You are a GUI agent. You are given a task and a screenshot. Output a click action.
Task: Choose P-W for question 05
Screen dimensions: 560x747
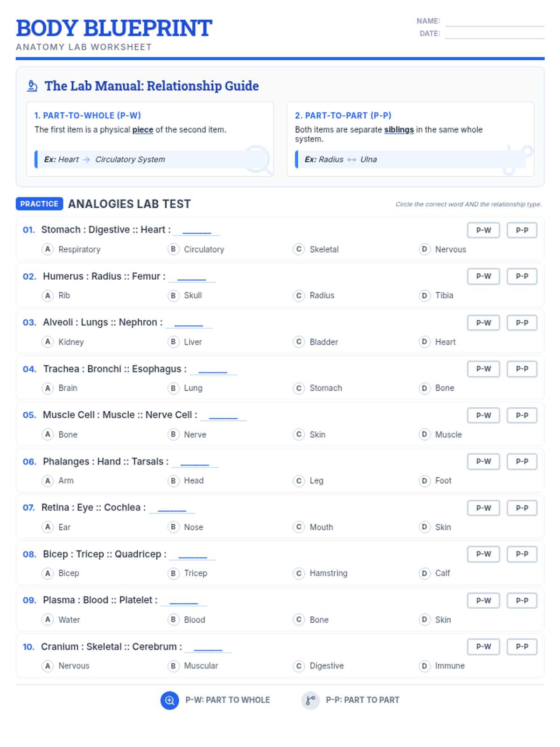click(x=483, y=416)
